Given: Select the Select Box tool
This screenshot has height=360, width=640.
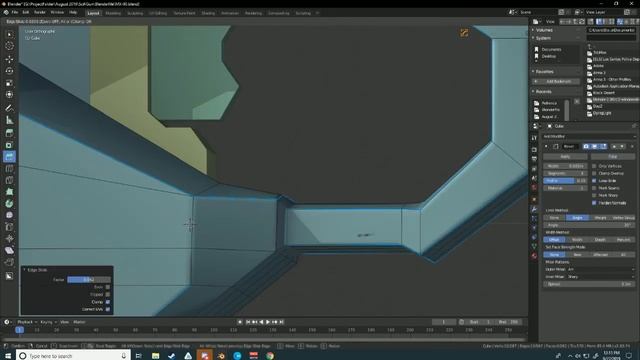Looking at the screenshot, I should [9, 34].
